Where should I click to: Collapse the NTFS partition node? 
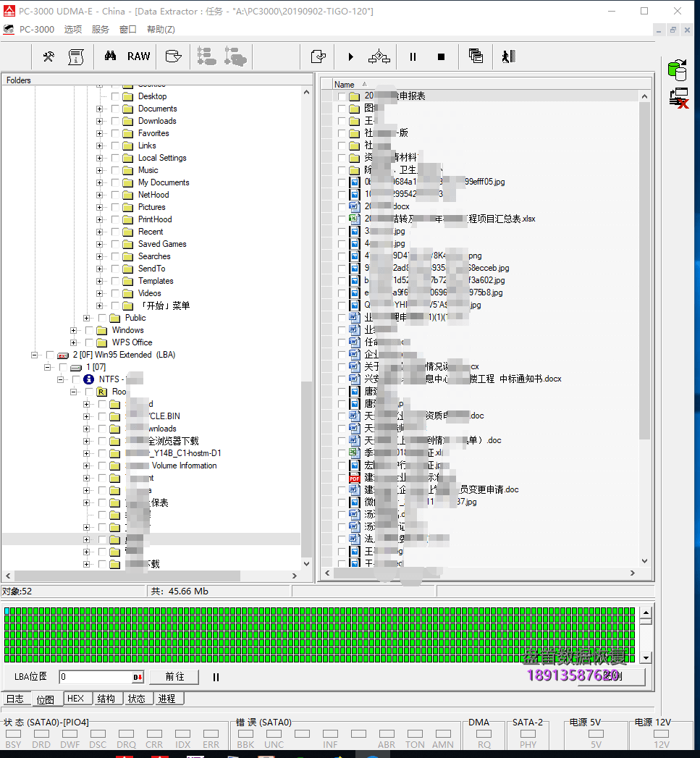pyautogui.click(x=60, y=379)
